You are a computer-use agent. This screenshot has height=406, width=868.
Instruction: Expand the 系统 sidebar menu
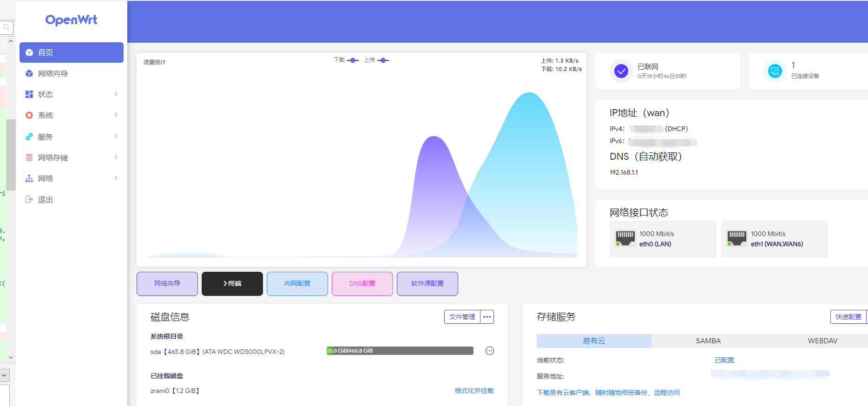point(71,115)
